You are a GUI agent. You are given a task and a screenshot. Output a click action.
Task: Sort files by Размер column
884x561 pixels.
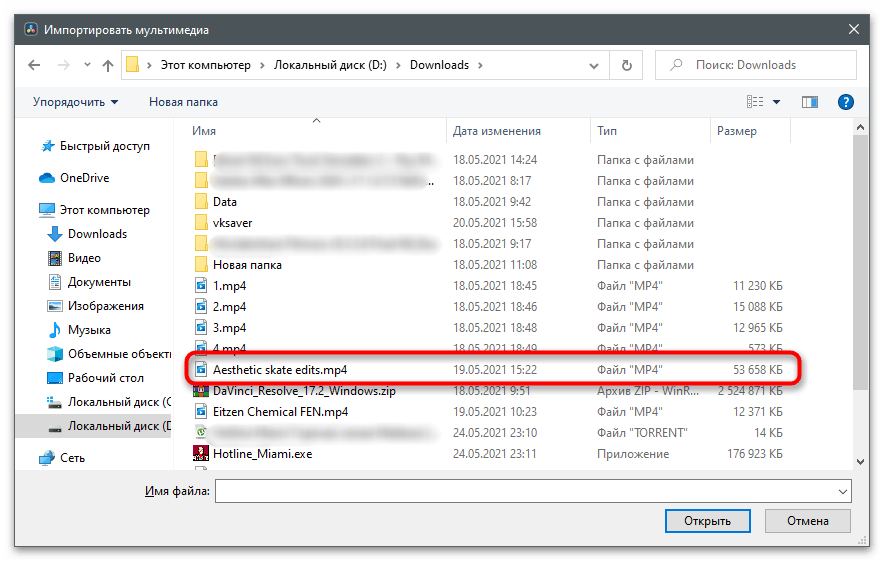click(737, 131)
